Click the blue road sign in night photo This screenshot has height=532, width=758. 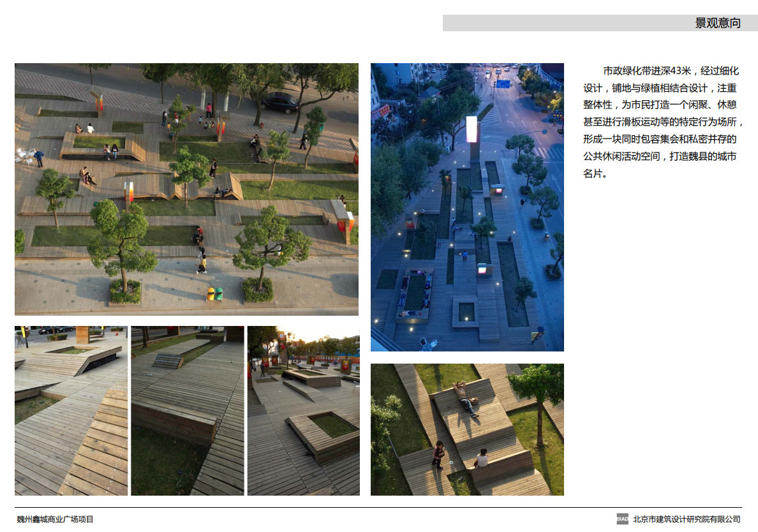coord(503,84)
